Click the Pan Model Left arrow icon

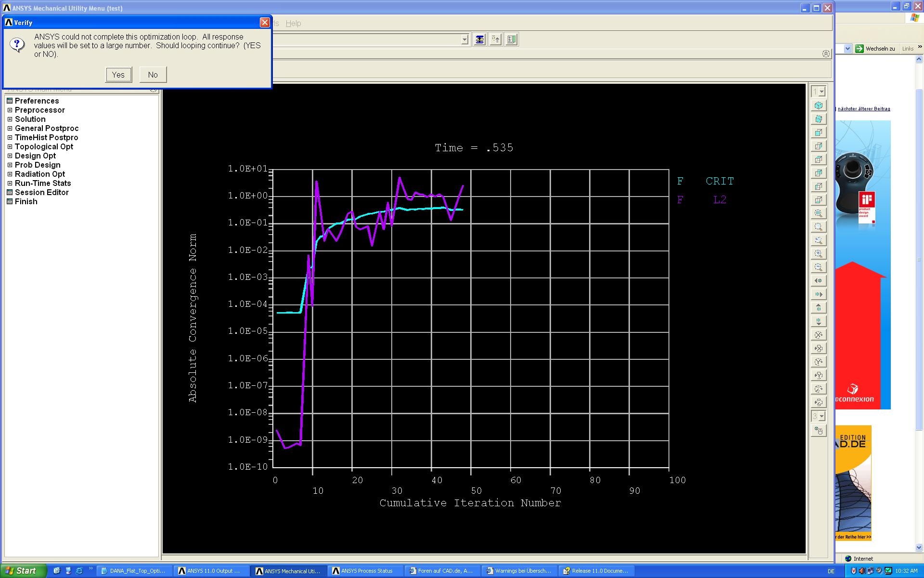click(818, 281)
